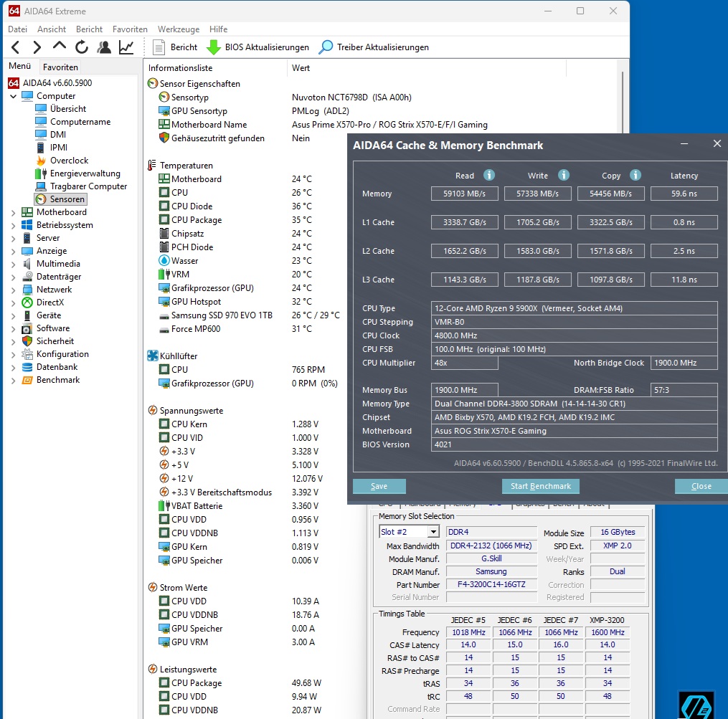The height and width of the screenshot is (719, 728).
Task: Click the Wasser temperature row
Action: [x=237, y=261]
